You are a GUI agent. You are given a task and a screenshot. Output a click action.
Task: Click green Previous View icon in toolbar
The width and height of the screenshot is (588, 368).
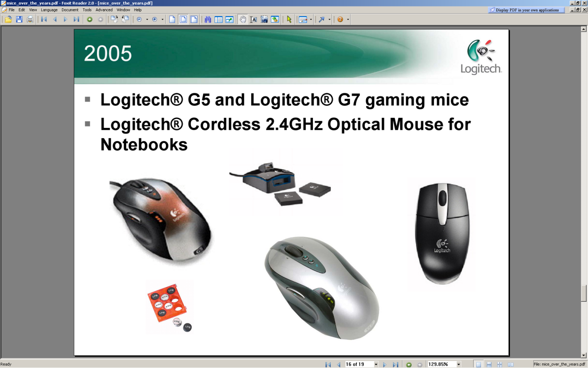click(x=90, y=19)
